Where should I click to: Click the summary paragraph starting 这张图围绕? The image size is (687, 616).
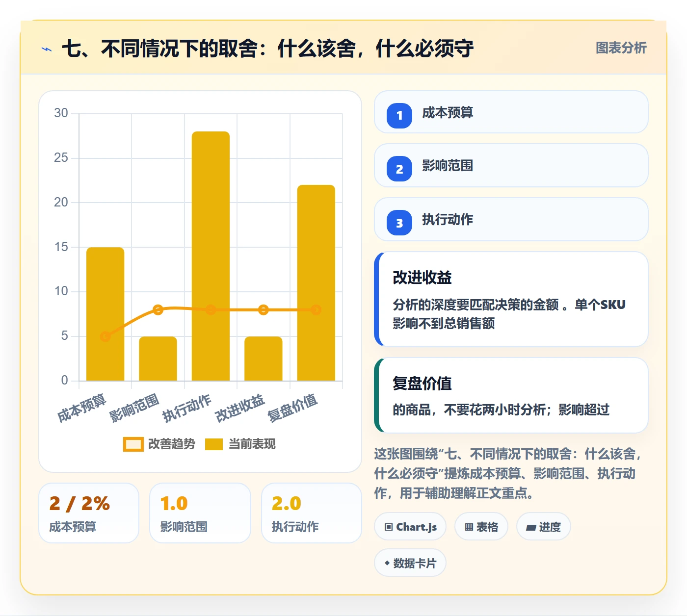(508, 473)
